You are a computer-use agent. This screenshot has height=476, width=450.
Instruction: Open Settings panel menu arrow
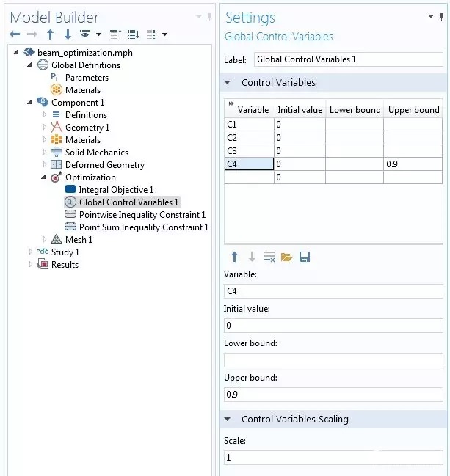click(x=431, y=16)
